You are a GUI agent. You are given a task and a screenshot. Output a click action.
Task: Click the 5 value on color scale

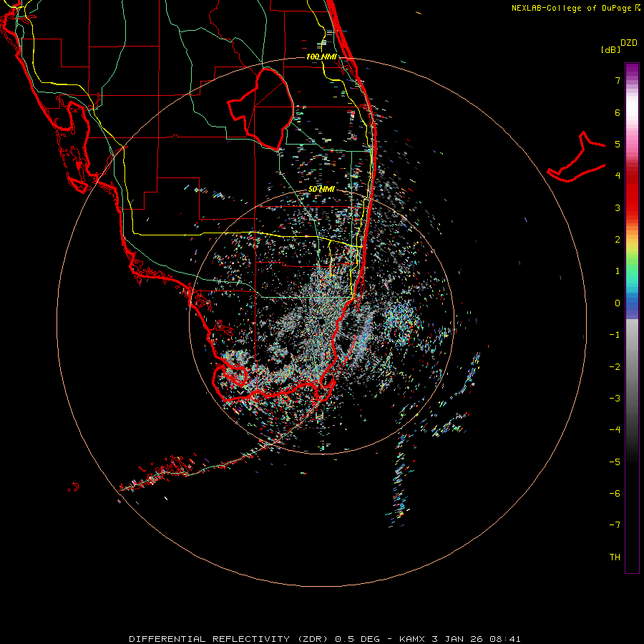618,144
